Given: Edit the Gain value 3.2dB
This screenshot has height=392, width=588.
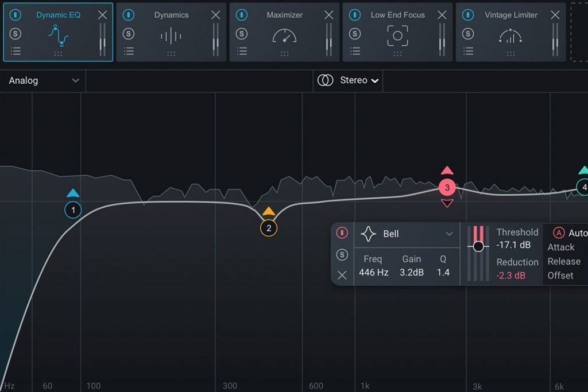Looking at the screenshot, I should [x=412, y=273].
